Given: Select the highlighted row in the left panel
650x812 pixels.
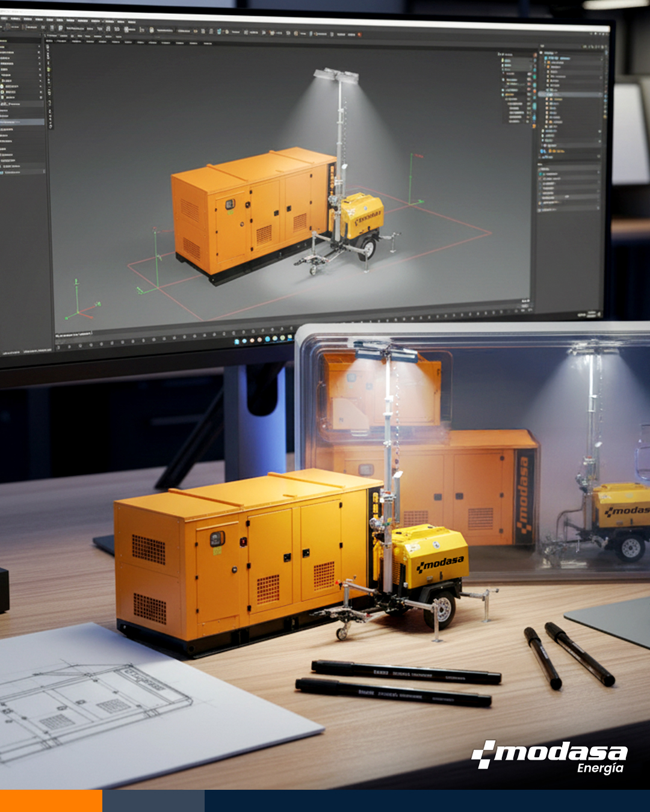Looking at the screenshot, I should (x=22, y=122).
